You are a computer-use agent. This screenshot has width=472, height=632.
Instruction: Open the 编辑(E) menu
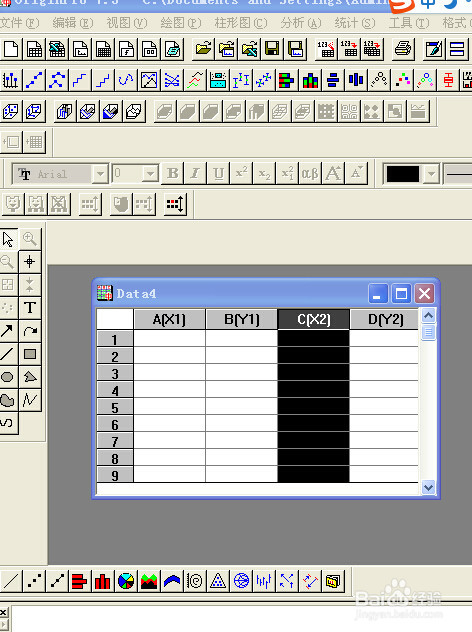[x=73, y=23]
